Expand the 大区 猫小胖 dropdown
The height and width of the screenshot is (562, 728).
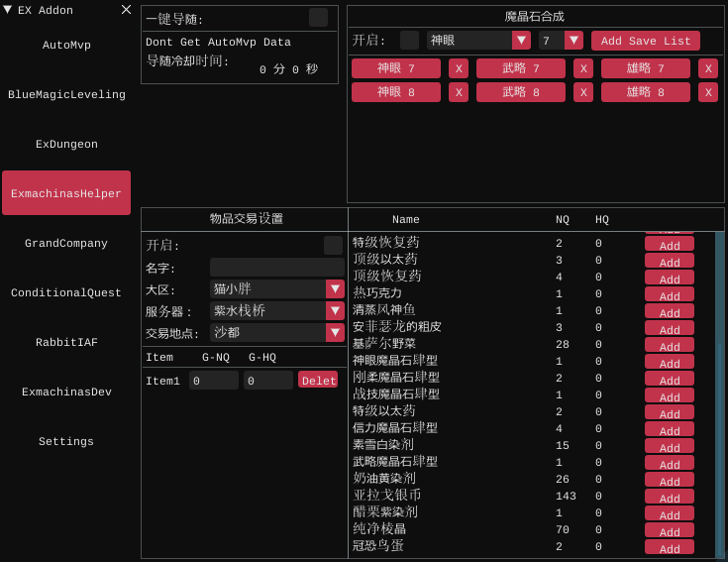pos(335,289)
